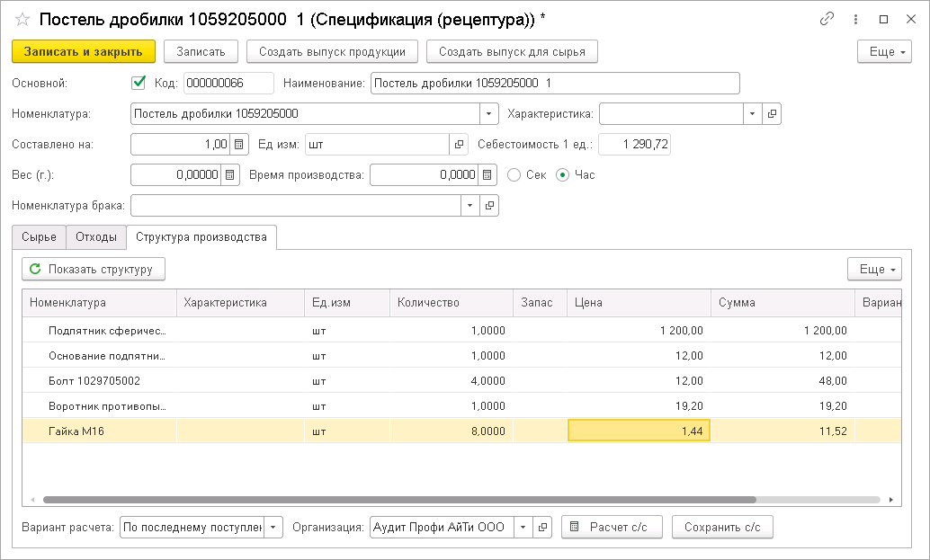
Task: Click the sum cell 11,52
Action: pos(782,431)
